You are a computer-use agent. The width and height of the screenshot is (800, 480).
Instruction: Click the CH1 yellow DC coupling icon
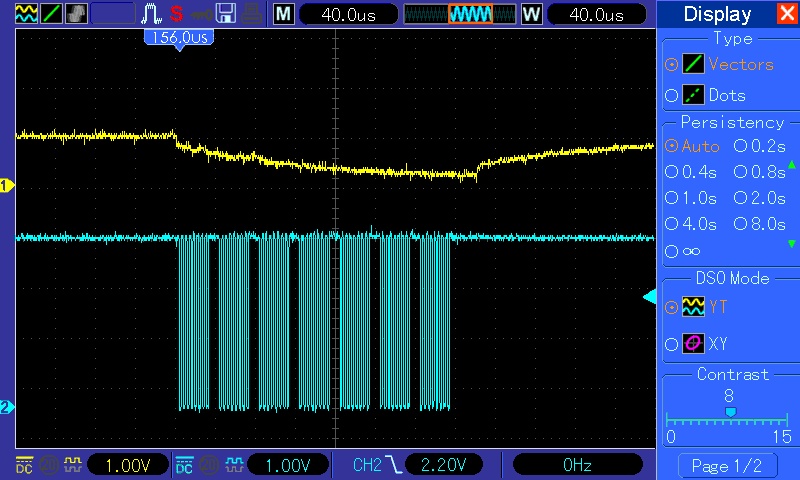24,464
